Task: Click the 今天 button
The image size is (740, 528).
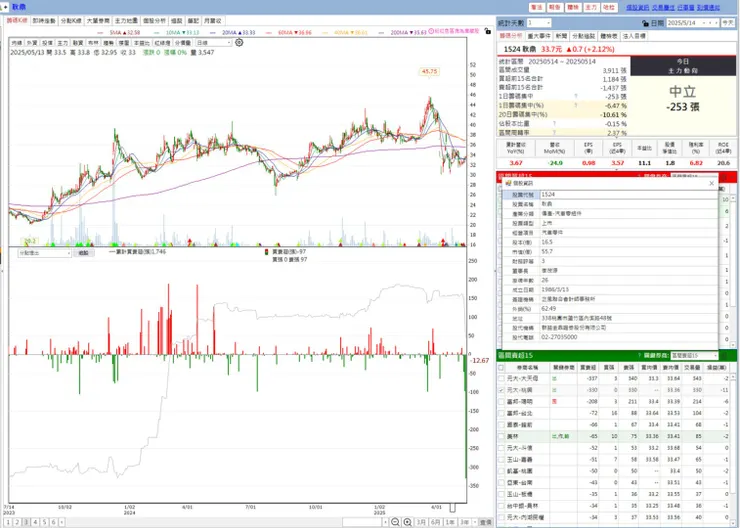Action: pyautogui.click(x=728, y=23)
